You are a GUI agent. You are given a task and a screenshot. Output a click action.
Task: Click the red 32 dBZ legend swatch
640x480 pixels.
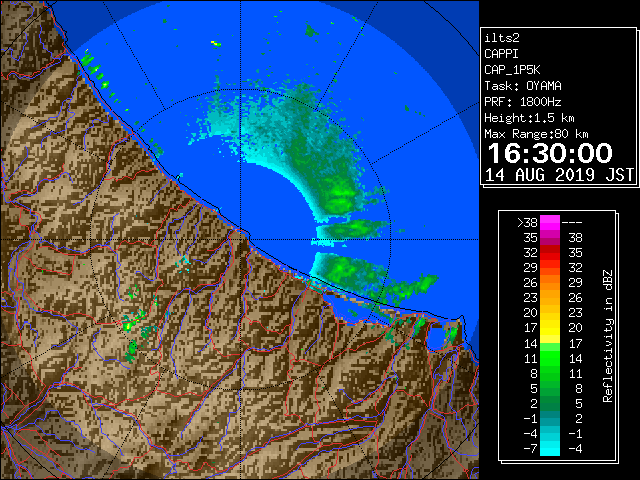click(x=550, y=253)
